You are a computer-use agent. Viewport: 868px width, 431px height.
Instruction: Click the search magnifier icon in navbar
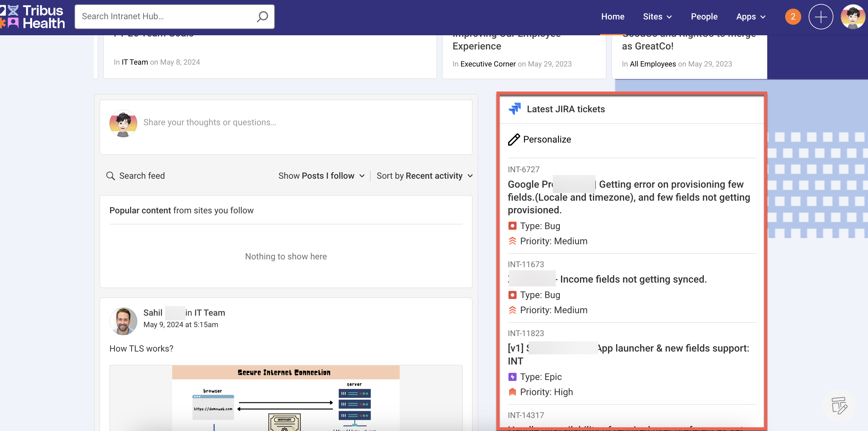tap(262, 16)
